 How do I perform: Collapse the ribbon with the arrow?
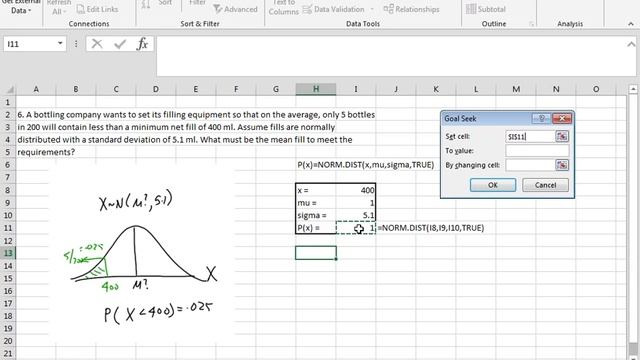click(631, 24)
